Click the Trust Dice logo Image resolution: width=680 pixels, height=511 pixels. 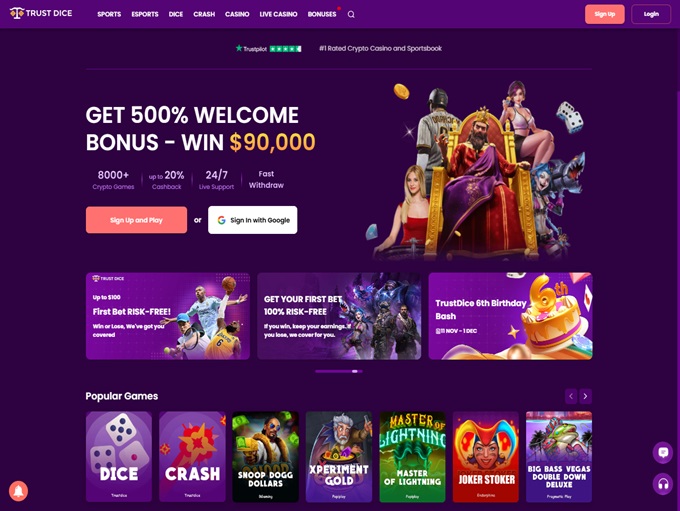pyautogui.click(x=41, y=13)
